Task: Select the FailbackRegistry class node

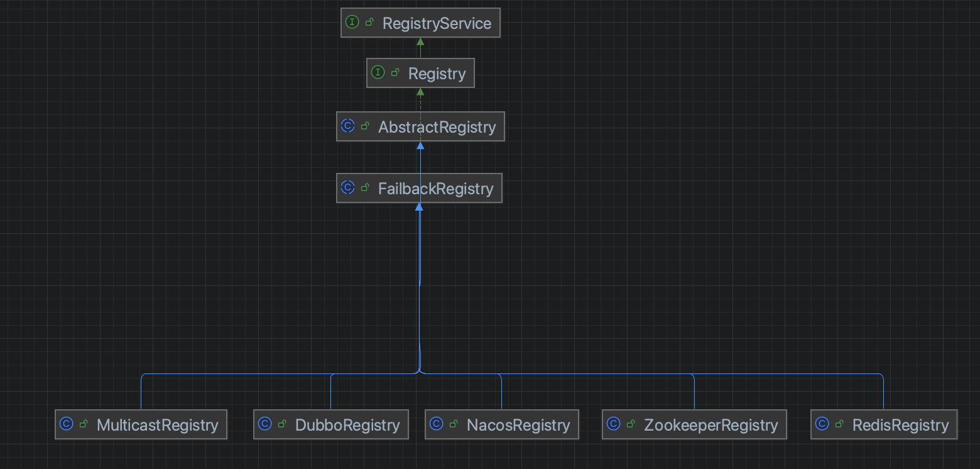Action: (419, 188)
